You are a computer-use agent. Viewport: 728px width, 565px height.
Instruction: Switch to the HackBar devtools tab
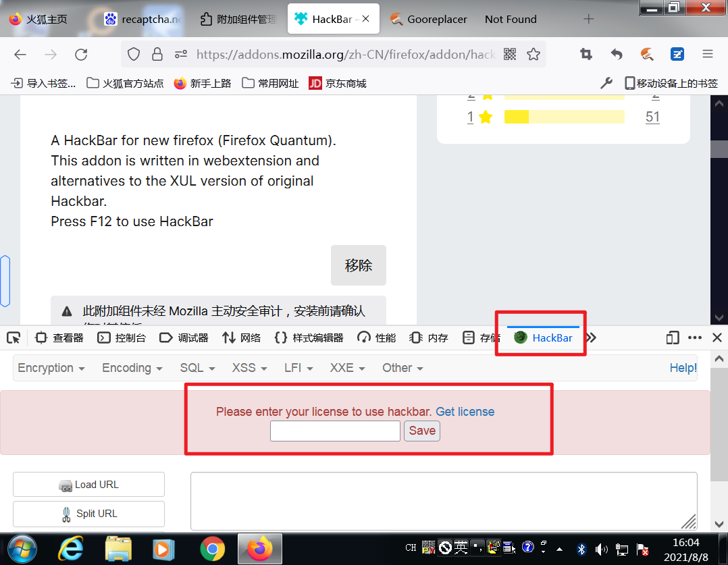click(x=540, y=338)
